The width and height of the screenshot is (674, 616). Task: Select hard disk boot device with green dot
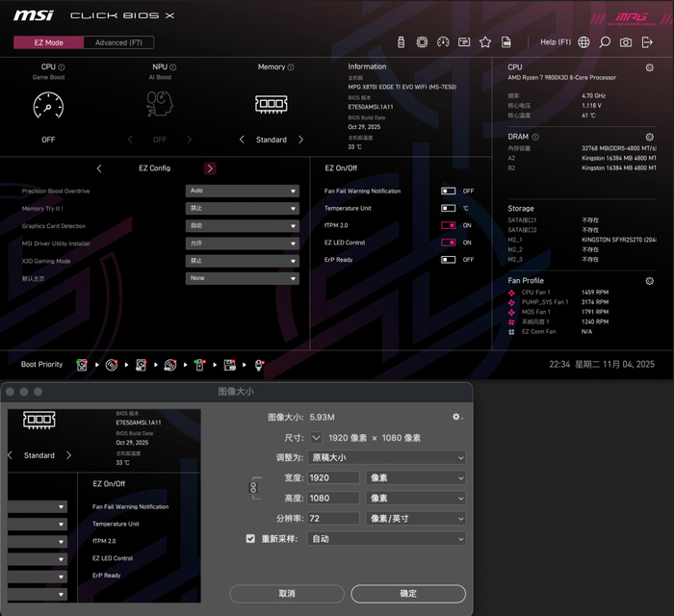(82, 365)
